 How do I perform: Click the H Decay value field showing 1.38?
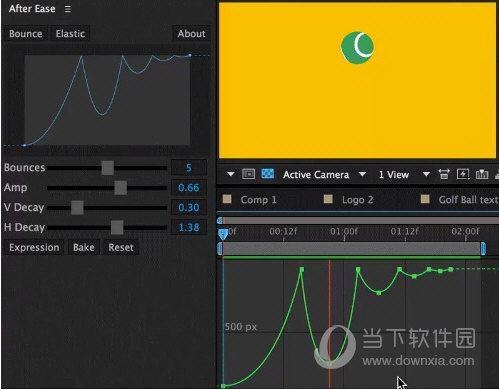(x=189, y=228)
